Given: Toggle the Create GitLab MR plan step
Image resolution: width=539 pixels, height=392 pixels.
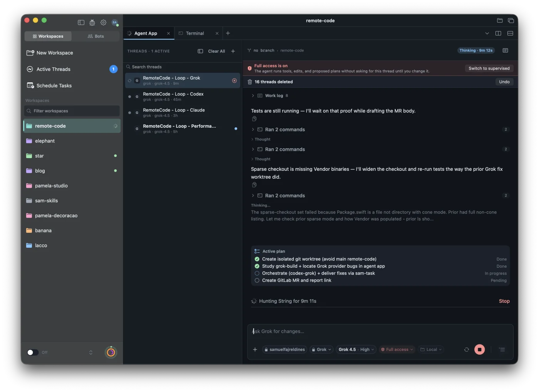Looking at the screenshot, I should point(257,280).
